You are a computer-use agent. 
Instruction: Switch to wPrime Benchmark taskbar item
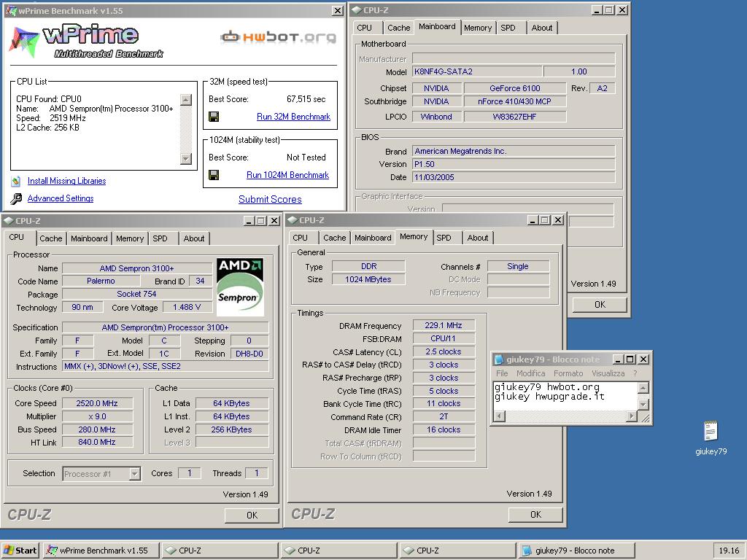[101, 551]
